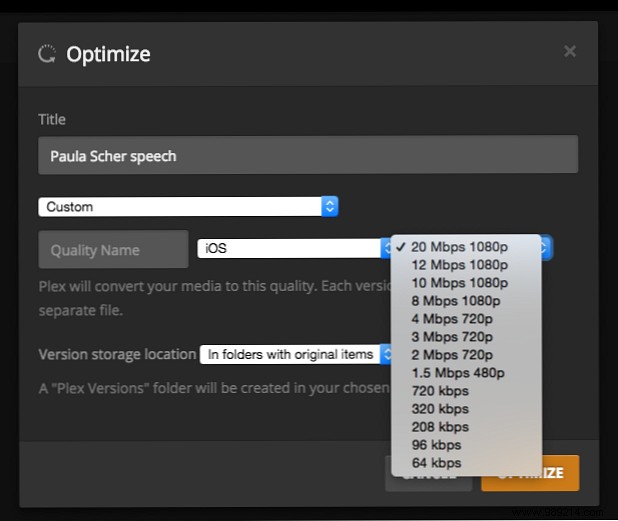Choose 720 kbps option
Image resolution: width=618 pixels, height=521 pixels.
(466, 391)
